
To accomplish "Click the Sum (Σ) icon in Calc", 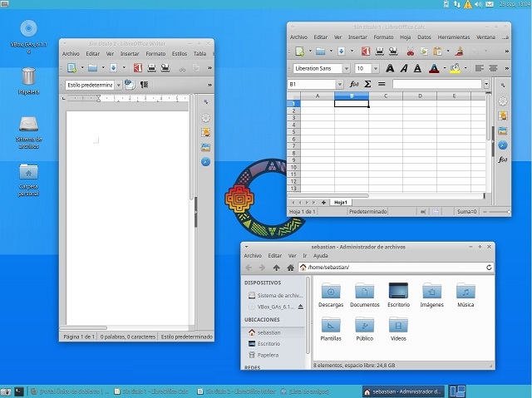I will 368,85.
